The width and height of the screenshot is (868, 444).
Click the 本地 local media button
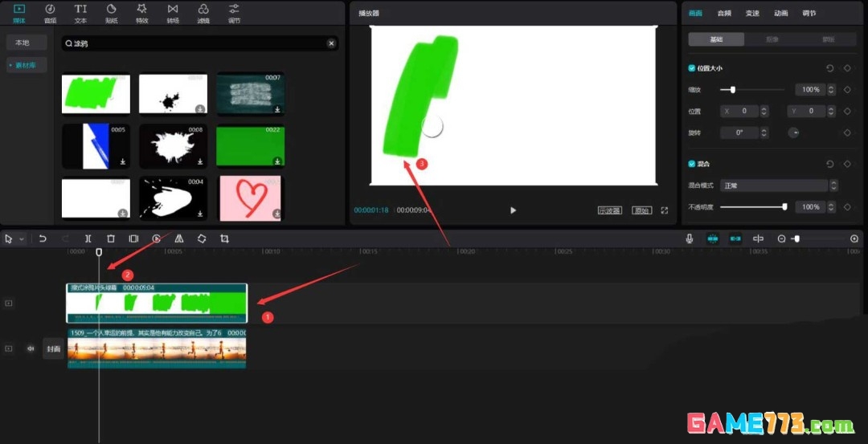pyautogui.click(x=23, y=43)
